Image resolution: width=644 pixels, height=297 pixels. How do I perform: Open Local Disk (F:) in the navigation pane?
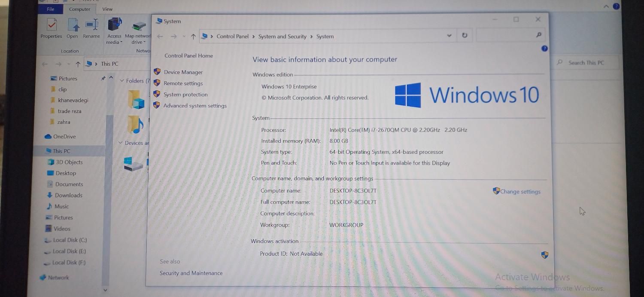(x=65, y=263)
